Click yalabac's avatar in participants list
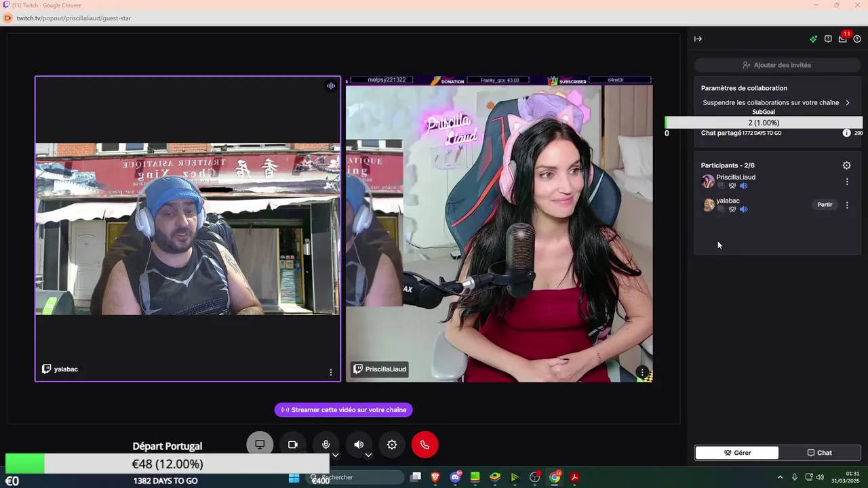This screenshot has height=488, width=868. (708, 205)
